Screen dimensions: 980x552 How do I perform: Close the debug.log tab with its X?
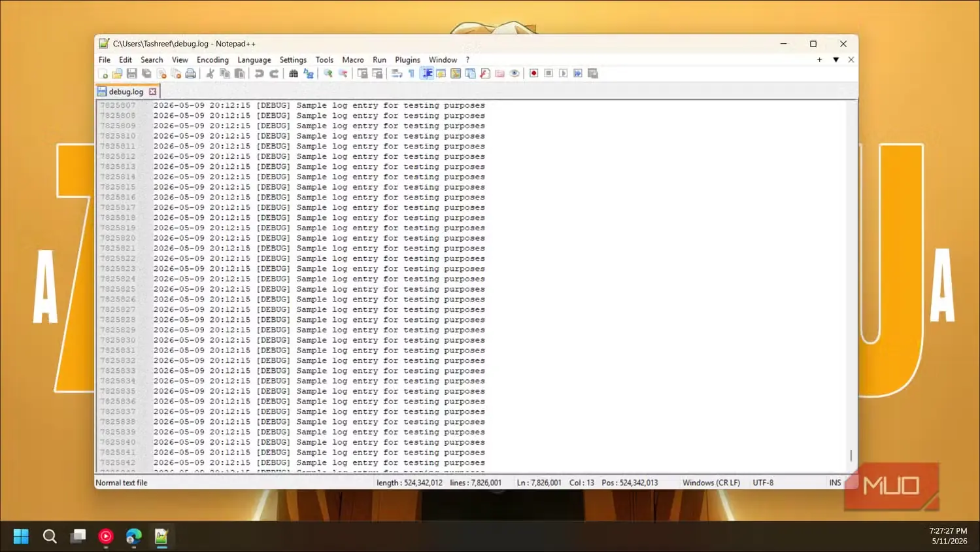pyautogui.click(x=153, y=92)
